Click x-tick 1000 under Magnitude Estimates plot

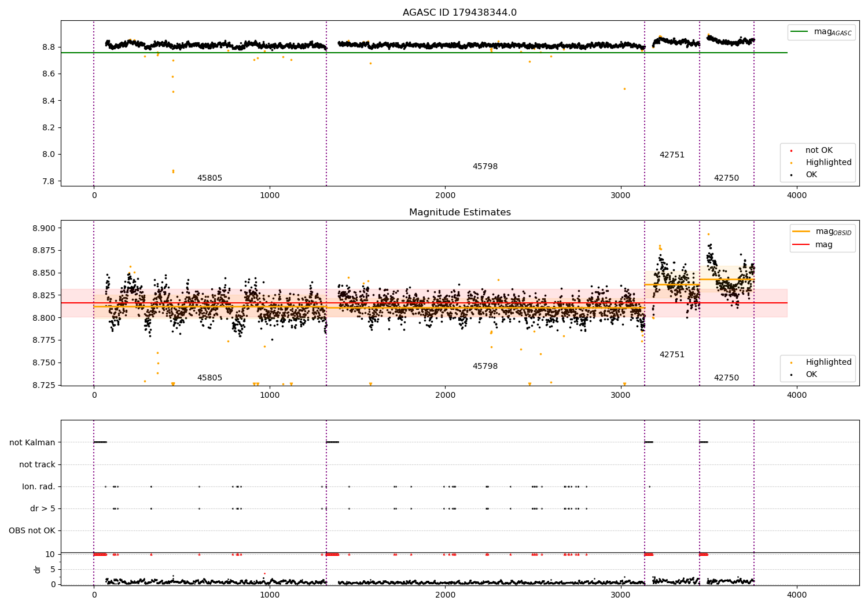click(x=270, y=395)
